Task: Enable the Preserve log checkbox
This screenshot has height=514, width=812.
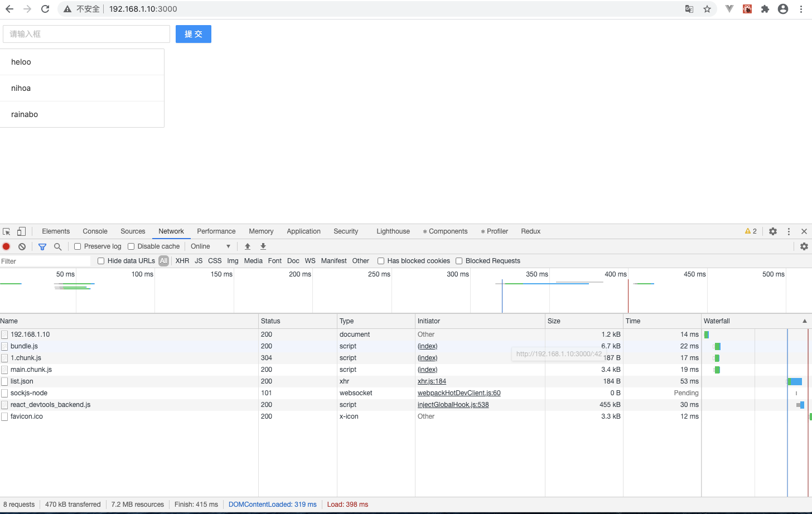Action: [x=78, y=246]
